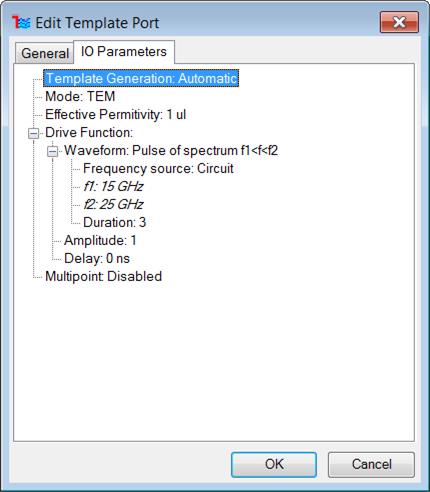The image size is (430, 492).
Task: Select the Drive Function label
Action: tap(89, 132)
